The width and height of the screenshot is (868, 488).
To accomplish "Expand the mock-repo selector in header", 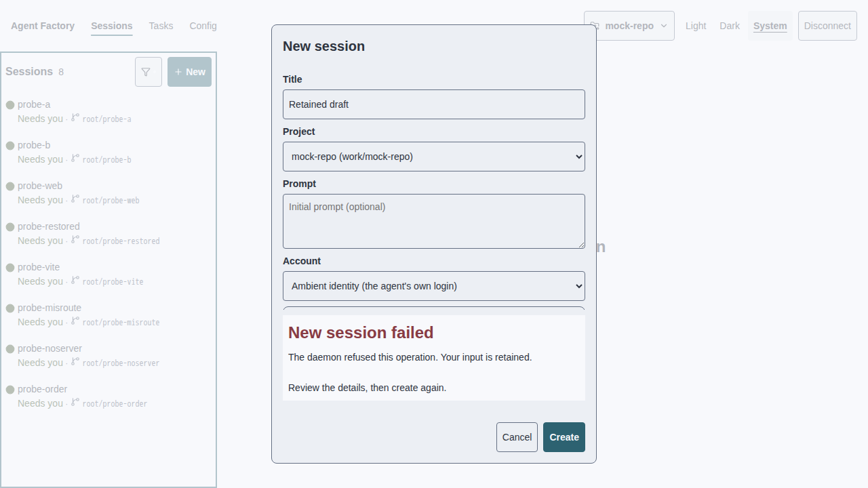I will [x=629, y=26].
